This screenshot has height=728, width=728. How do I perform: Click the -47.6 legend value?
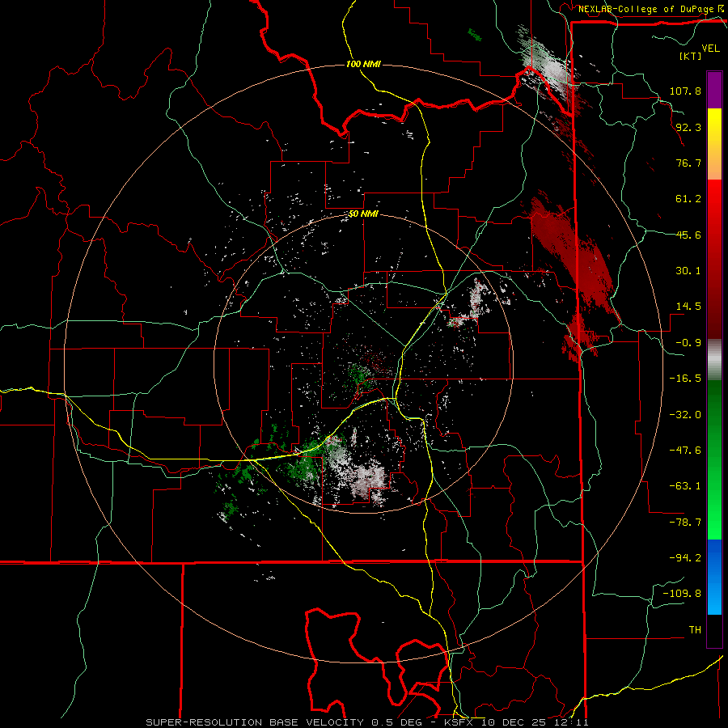click(685, 451)
